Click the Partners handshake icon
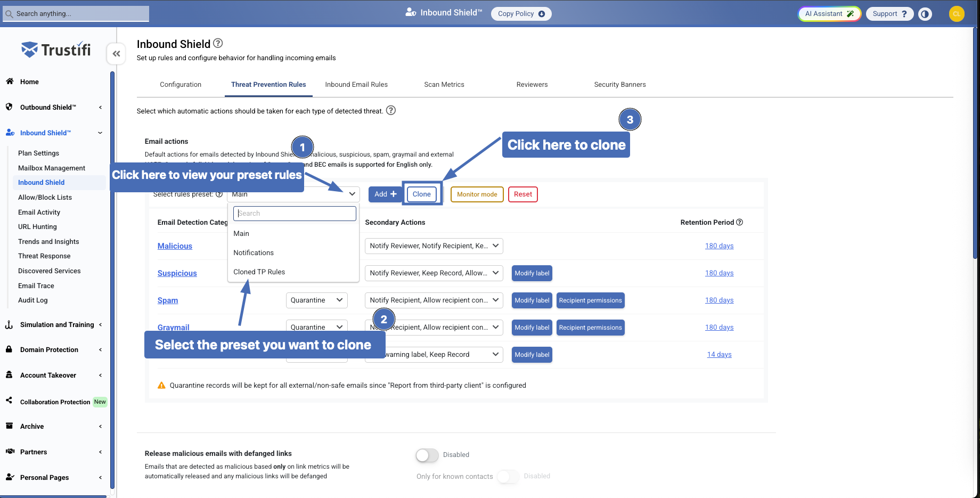Screen dimensions: 980x498 coord(10,452)
